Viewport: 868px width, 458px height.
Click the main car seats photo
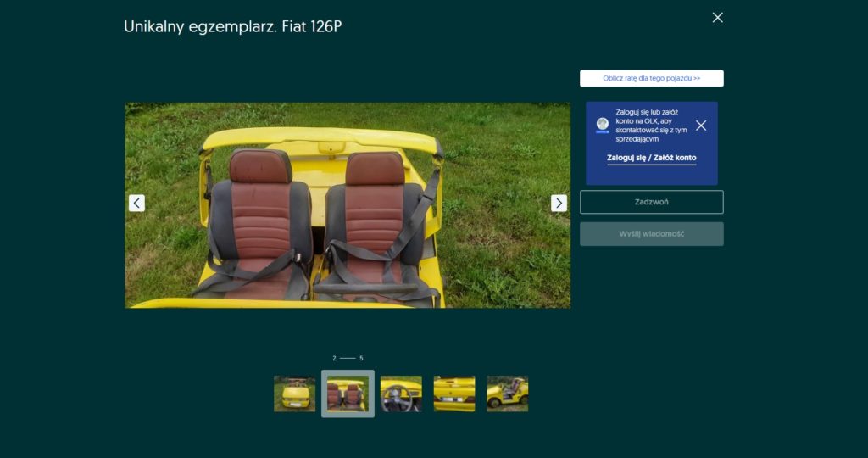point(348,205)
